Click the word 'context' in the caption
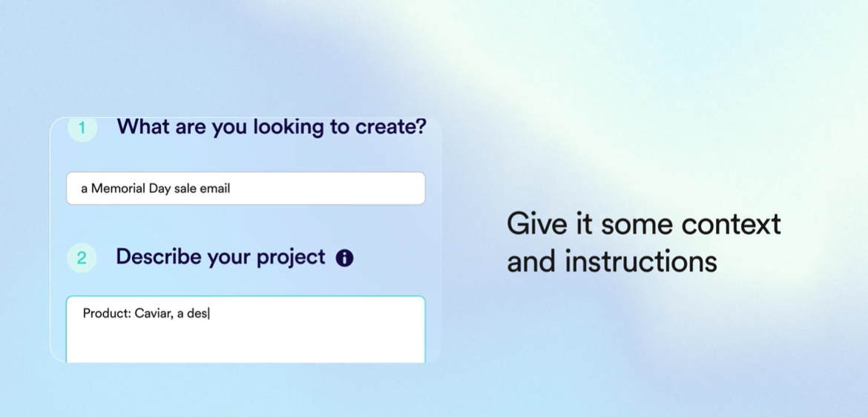 click(731, 224)
